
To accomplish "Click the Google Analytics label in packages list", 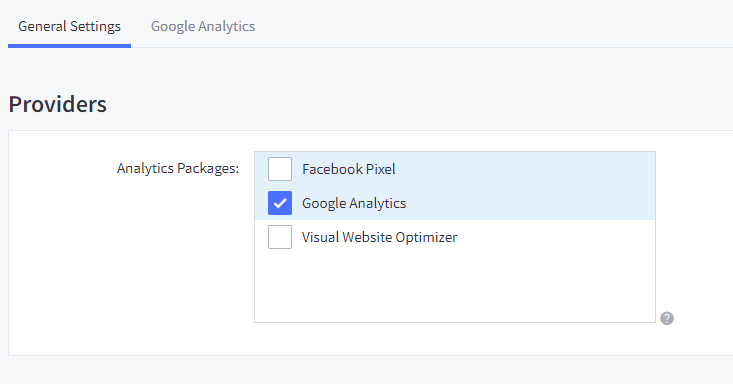I will click(354, 203).
